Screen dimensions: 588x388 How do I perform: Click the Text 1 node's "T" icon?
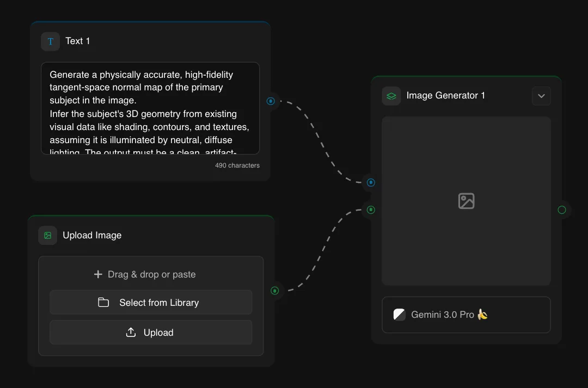[50, 41]
